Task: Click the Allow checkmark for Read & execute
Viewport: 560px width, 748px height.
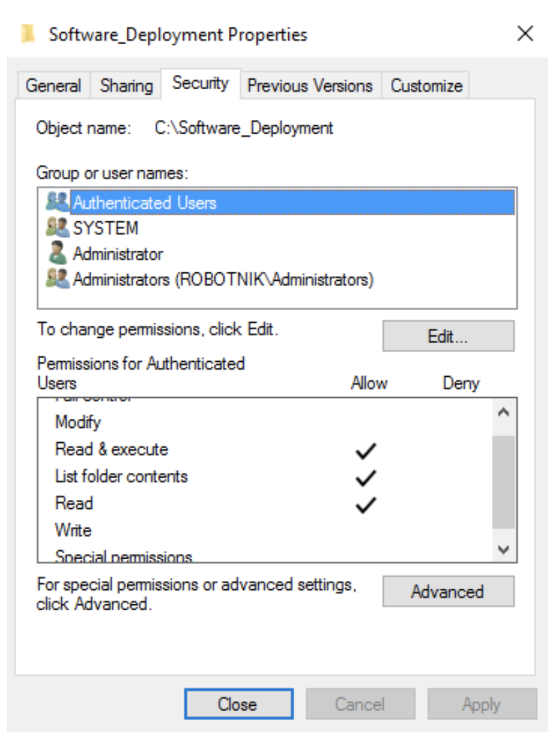Action: coord(366,450)
